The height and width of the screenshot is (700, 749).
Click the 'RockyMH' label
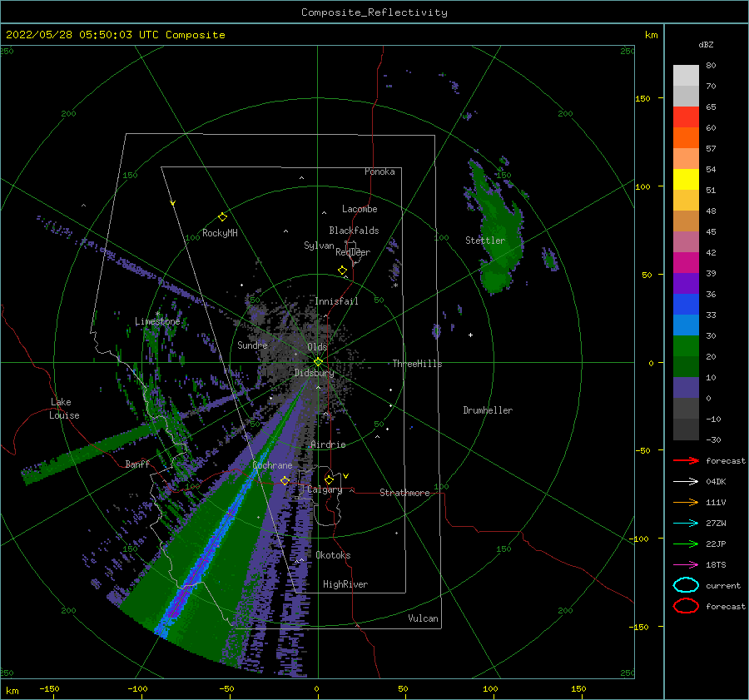(x=220, y=233)
